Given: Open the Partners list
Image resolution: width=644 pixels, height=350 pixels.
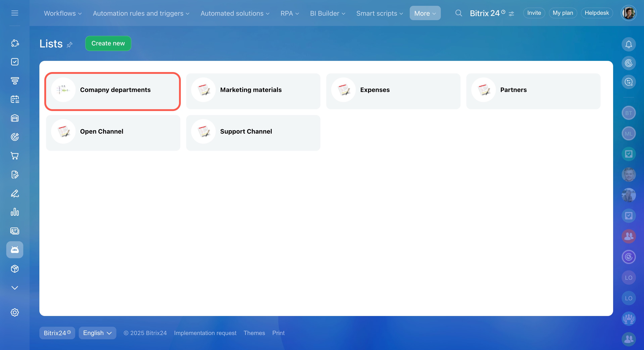Looking at the screenshot, I should [x=533, y=91].
